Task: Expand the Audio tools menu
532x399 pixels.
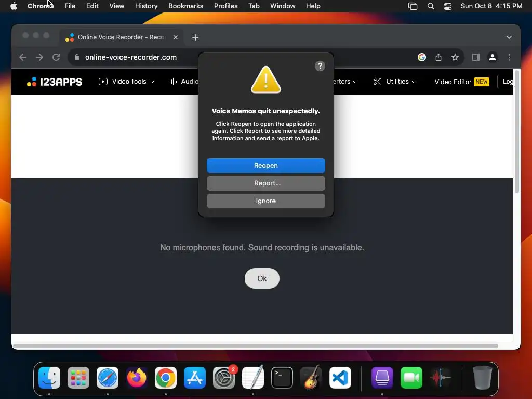Action: click(x=183, y=82)
